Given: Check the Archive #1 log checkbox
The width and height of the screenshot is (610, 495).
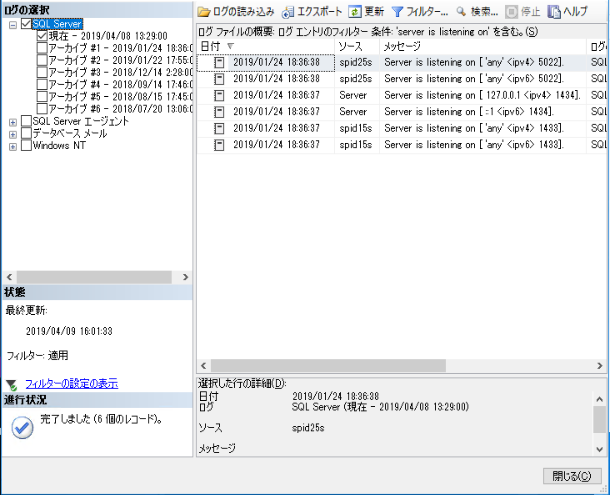Looking at the screenshot, I should click(42, 48).
